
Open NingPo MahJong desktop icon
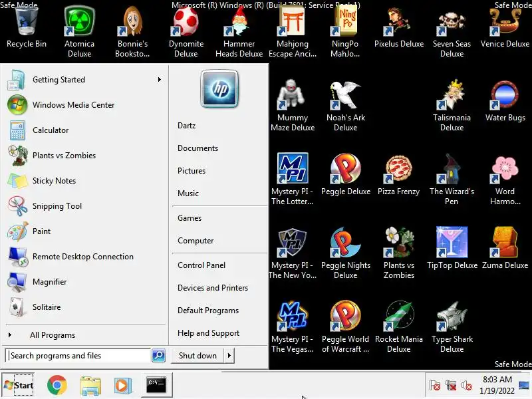345,32
